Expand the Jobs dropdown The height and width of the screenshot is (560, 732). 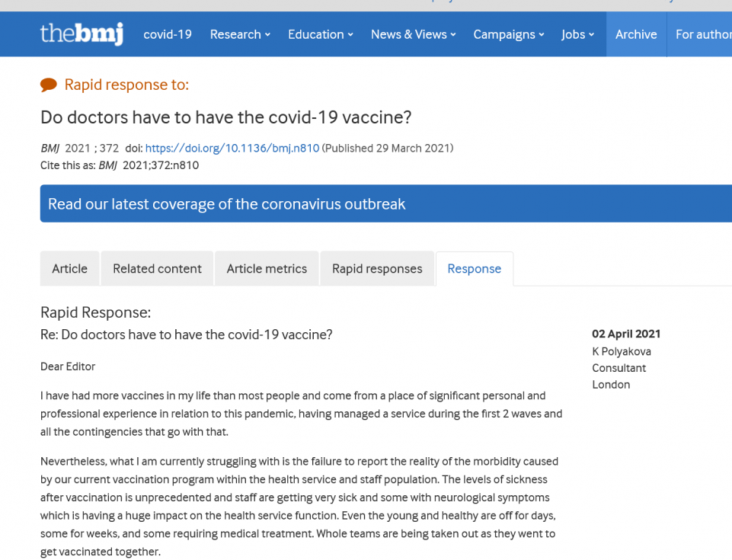[x=577, y=34]
